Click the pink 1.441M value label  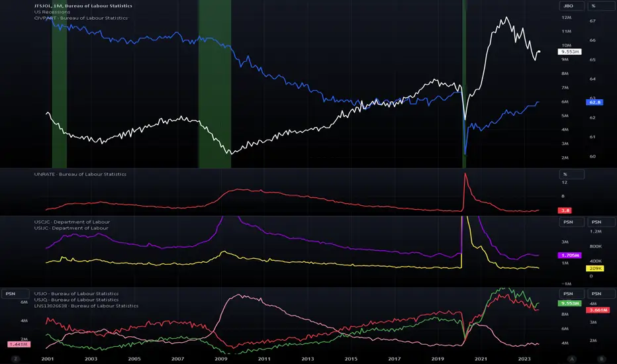pyautogui.click(x=19, y=344)
